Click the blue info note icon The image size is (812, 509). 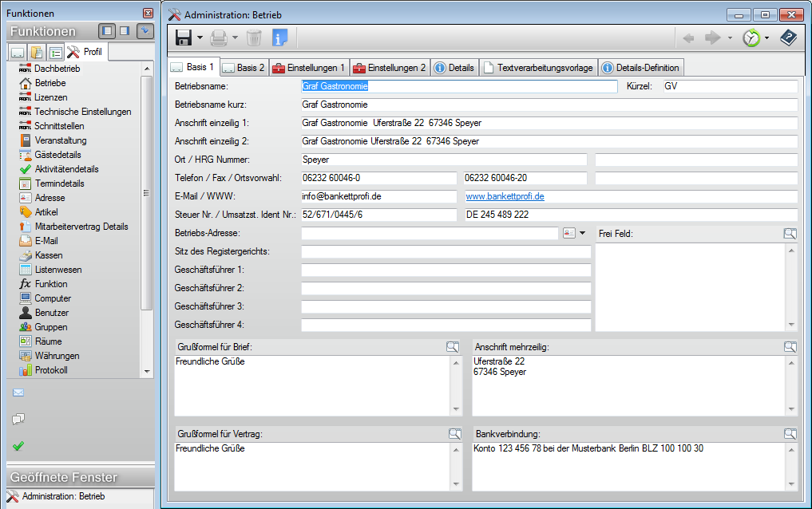click(279, 37)
